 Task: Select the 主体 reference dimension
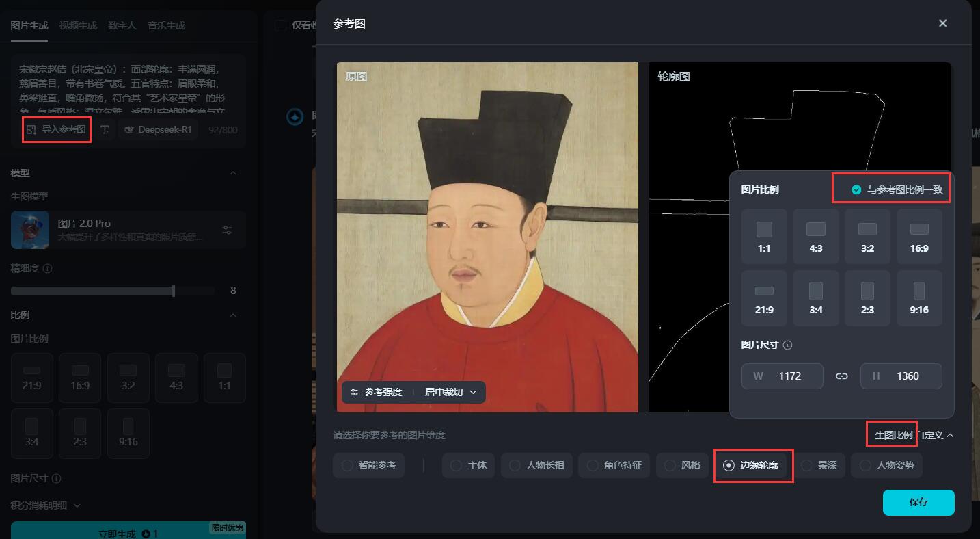468,465
